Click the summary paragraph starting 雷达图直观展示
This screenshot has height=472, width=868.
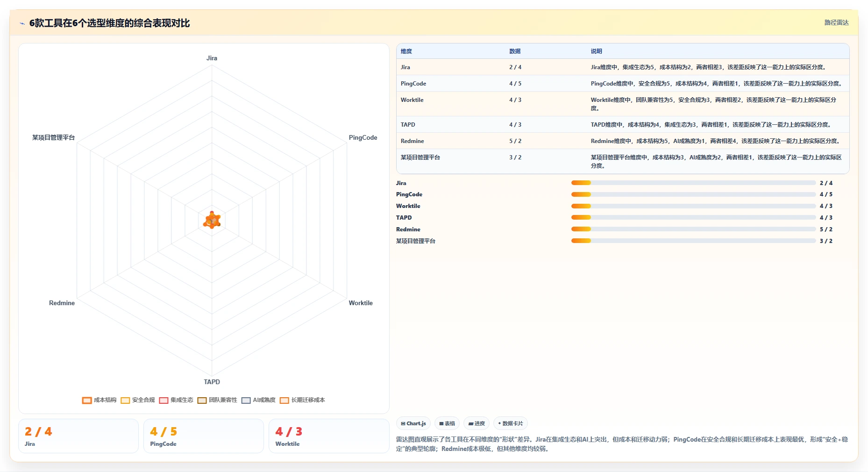point(622,444)
